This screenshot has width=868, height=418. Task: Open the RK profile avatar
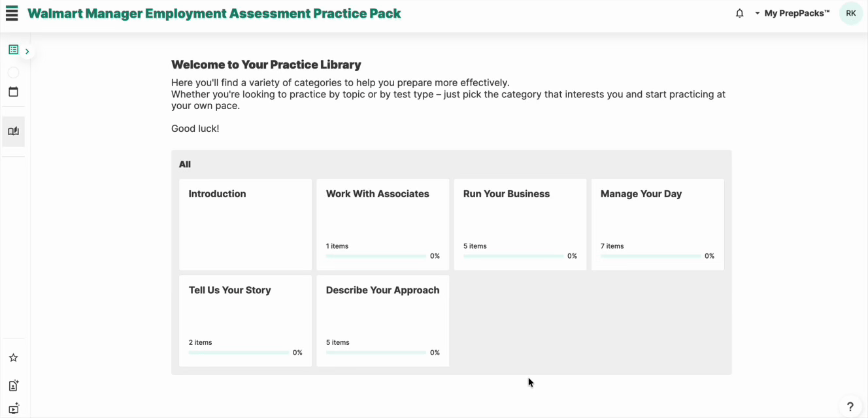(850, 12)
